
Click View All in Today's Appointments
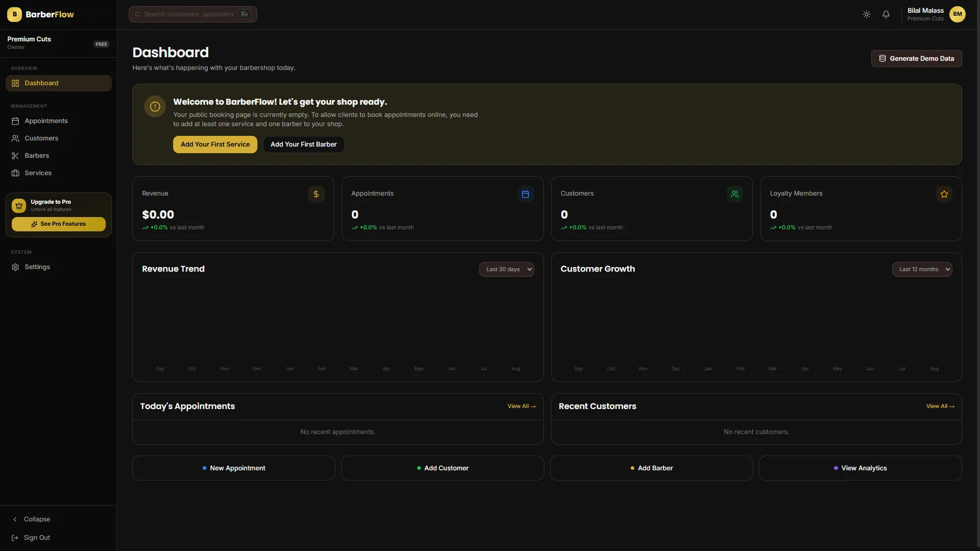(x=521, y=406)
